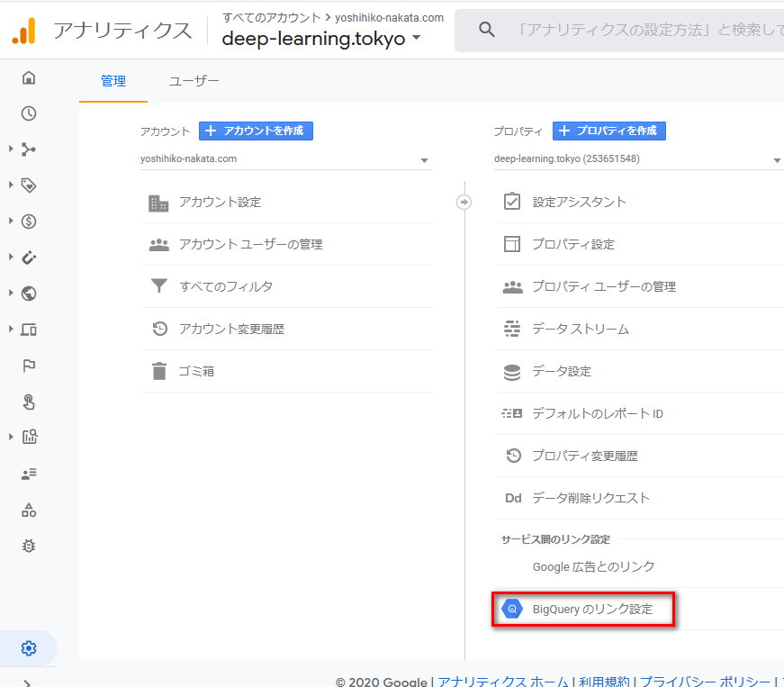This screenshot has width=784, height=687.
Task: Open the deep-learning.tokyo header property picker
Action: click(x=321, y=39)
